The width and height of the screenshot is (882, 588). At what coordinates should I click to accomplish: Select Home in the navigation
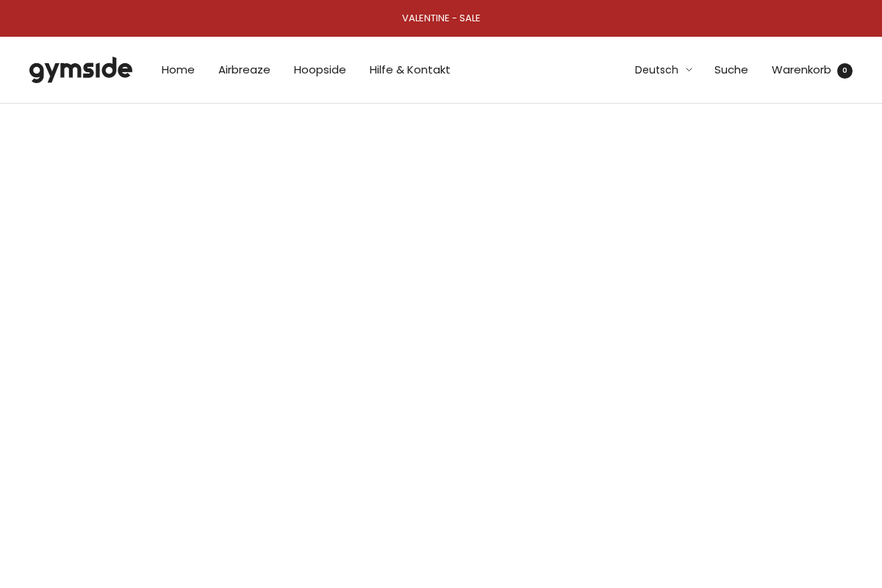pyautogui.click(x=178, y=70)
